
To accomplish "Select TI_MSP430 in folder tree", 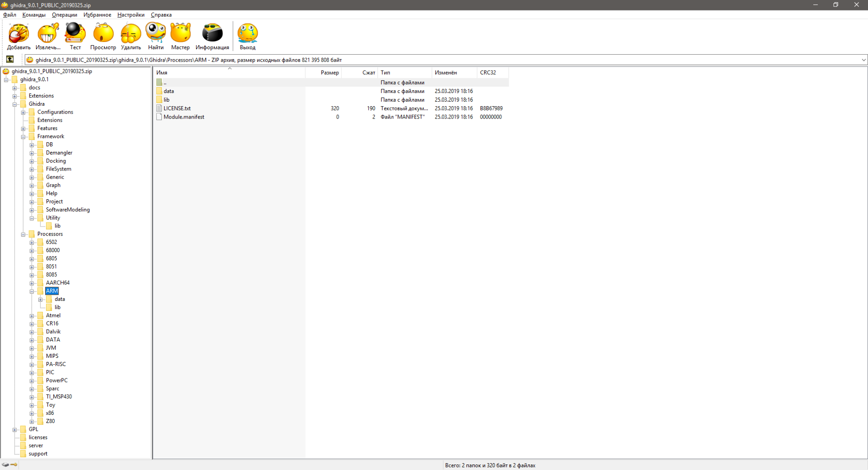I will (59, 397).
